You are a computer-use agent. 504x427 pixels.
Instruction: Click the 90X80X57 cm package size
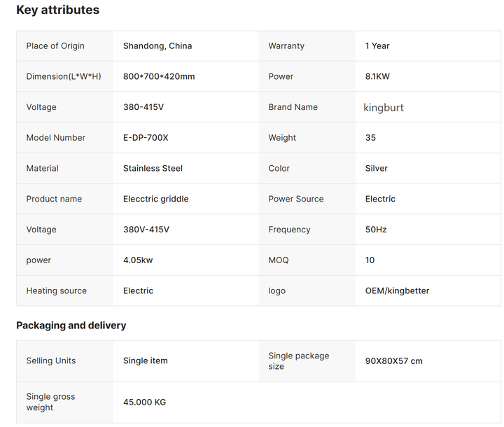tap(394, 361)
